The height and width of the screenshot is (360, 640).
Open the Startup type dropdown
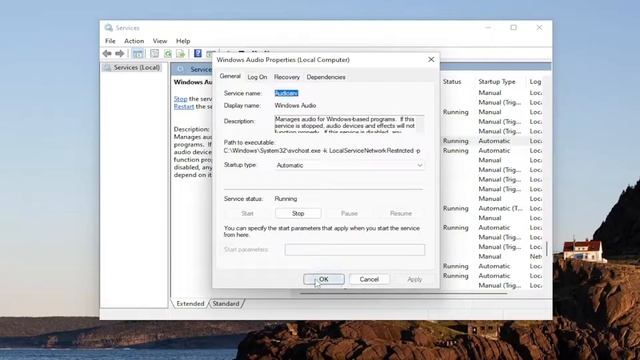tap(349, 165)
